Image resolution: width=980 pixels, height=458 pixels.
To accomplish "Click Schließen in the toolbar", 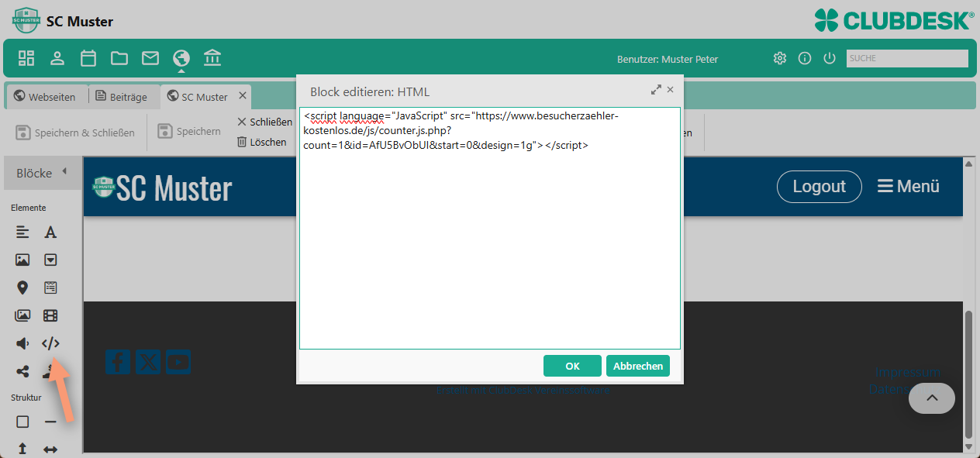I will (x=264, y=122).
